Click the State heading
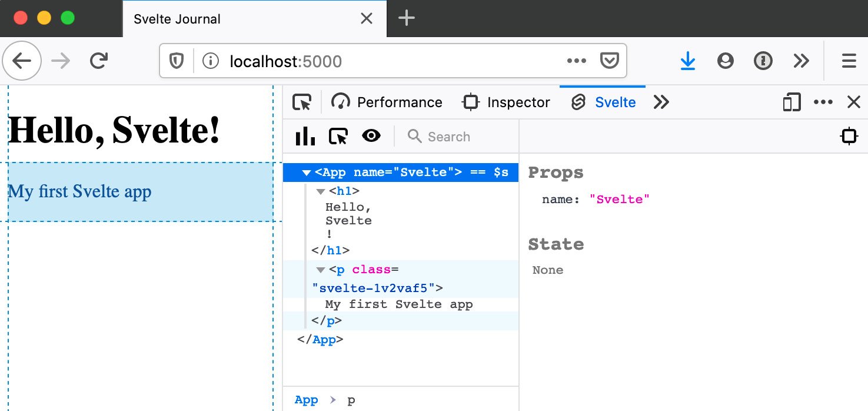This screenshot has width=868, height=411. click(556, 244)
